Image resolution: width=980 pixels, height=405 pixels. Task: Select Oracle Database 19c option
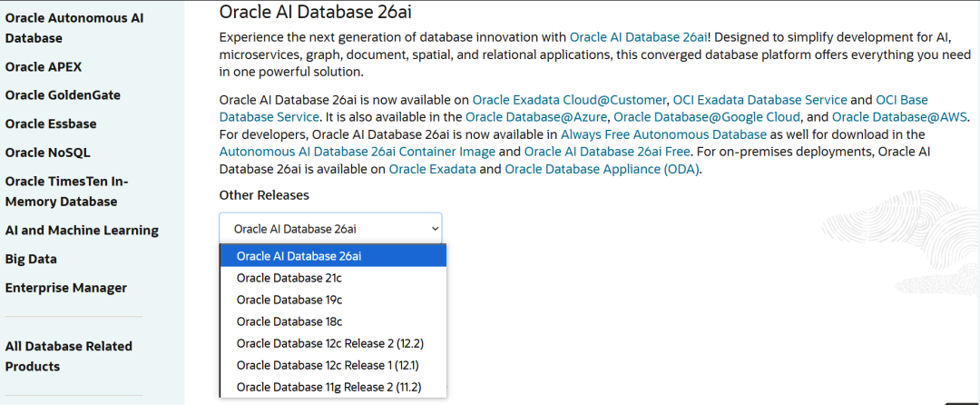tap(289, 300)
